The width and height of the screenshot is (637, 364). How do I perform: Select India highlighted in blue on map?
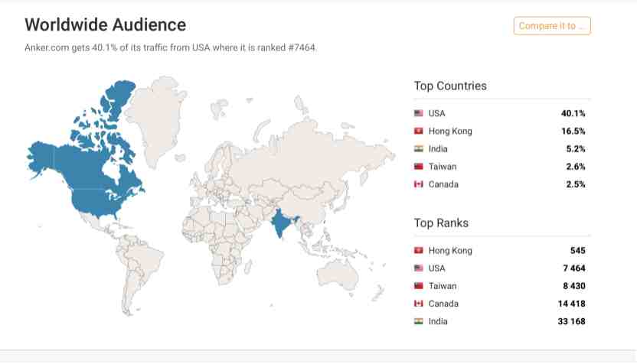coord(281,223)
